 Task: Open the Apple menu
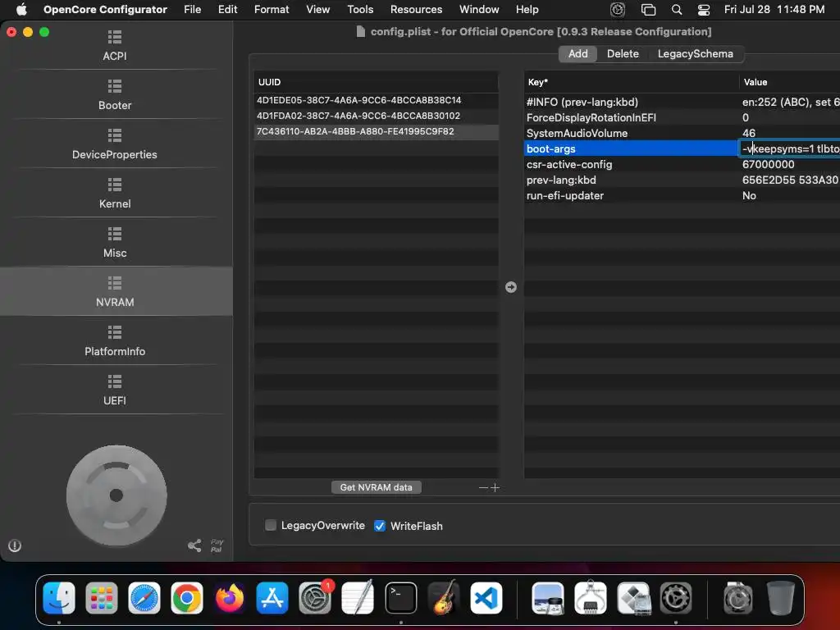(21, 10)
